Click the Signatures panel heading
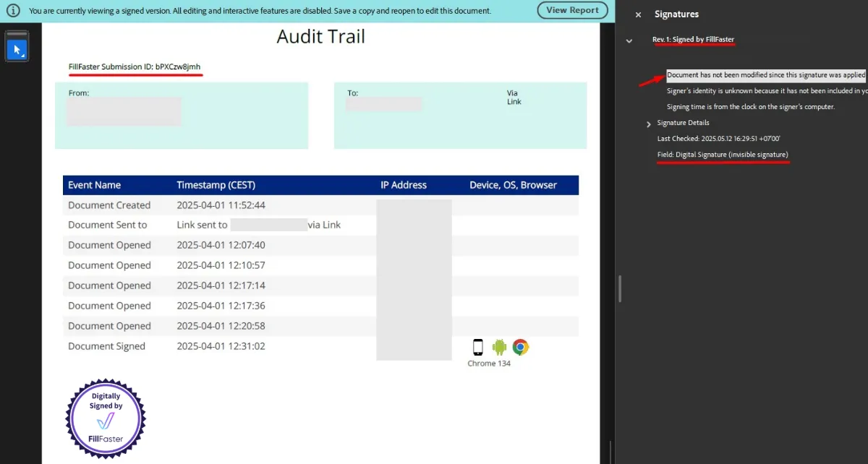 click(676, 14)
